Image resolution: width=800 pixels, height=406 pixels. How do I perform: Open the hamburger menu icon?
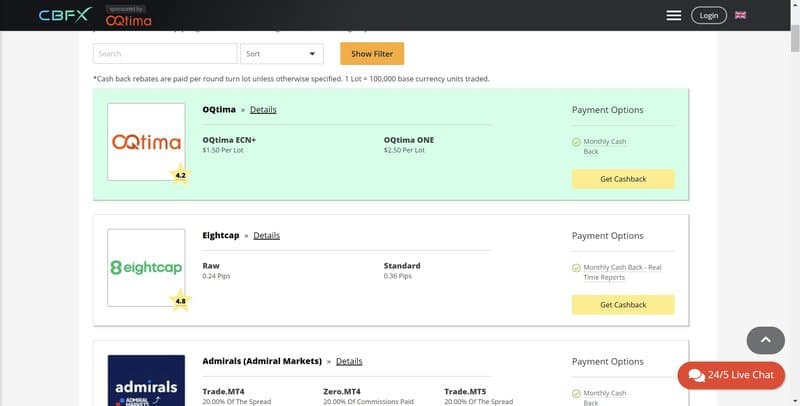673,15
